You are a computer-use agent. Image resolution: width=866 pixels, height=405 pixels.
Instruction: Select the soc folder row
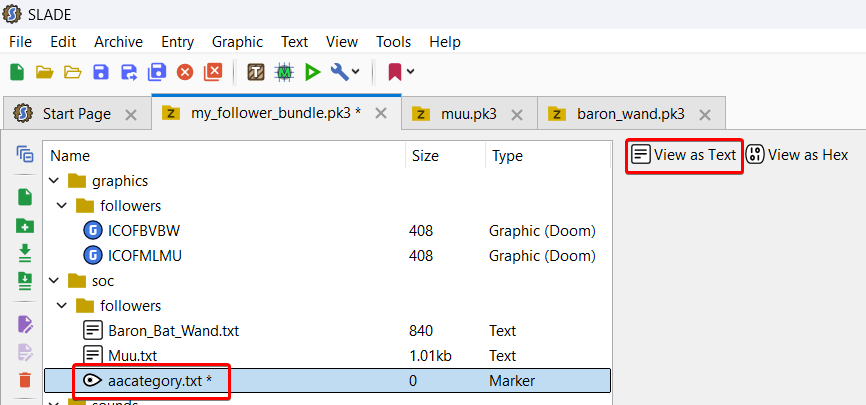click(327, 281)
